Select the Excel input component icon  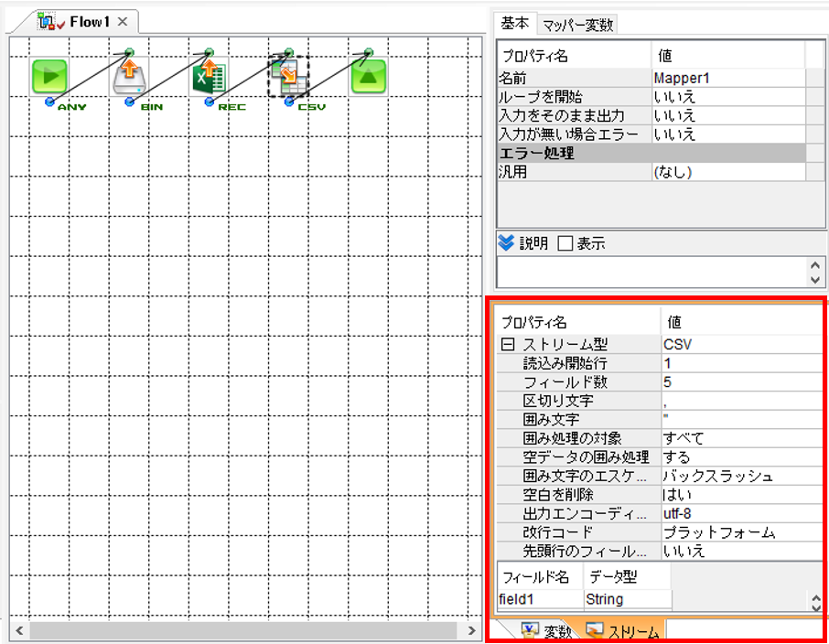coord(210,77)
